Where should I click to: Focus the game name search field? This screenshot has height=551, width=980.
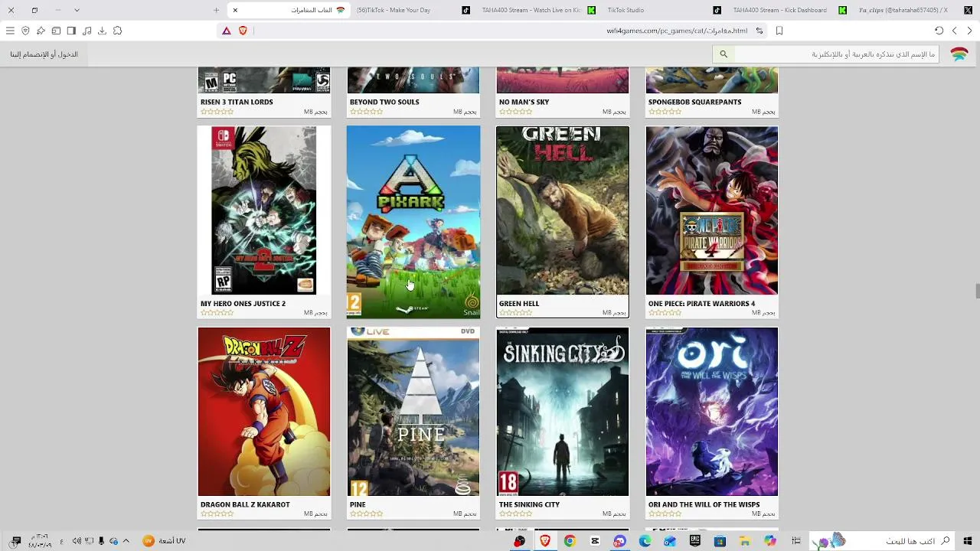click(x=838, y=54)
